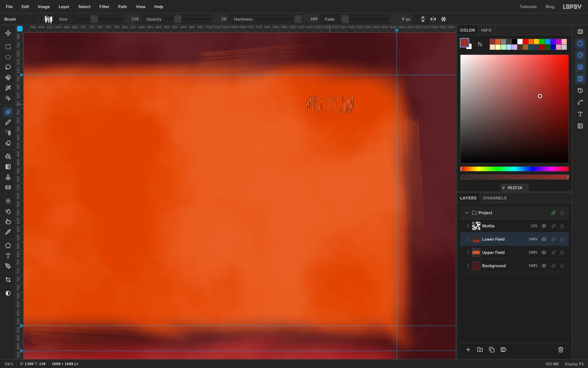Select the Crop tool
Viewport: 588px width, 368px height.
click(x=8, y=280)
